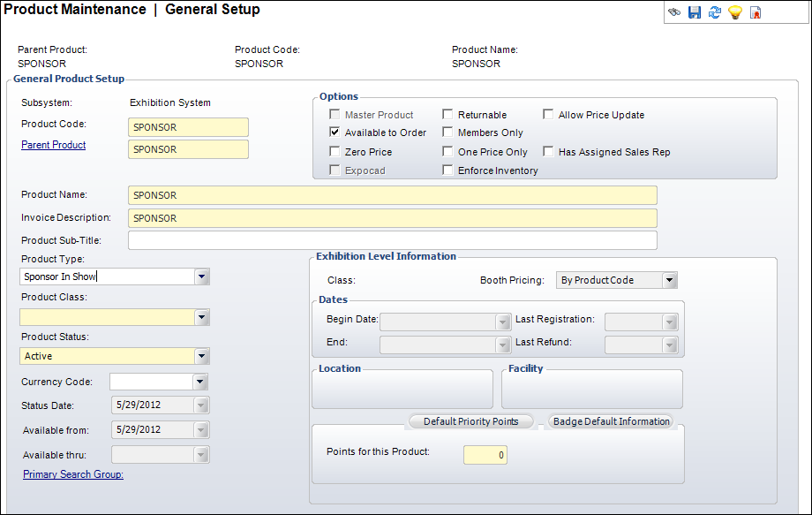
Task: Uncheck the Available to Order checkbox
Action: point(335,133)
